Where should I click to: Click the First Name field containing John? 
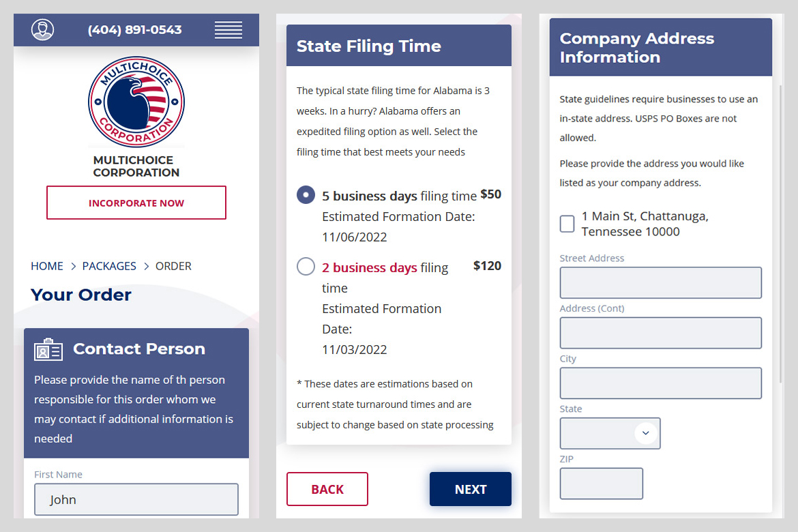pos(136,499)
